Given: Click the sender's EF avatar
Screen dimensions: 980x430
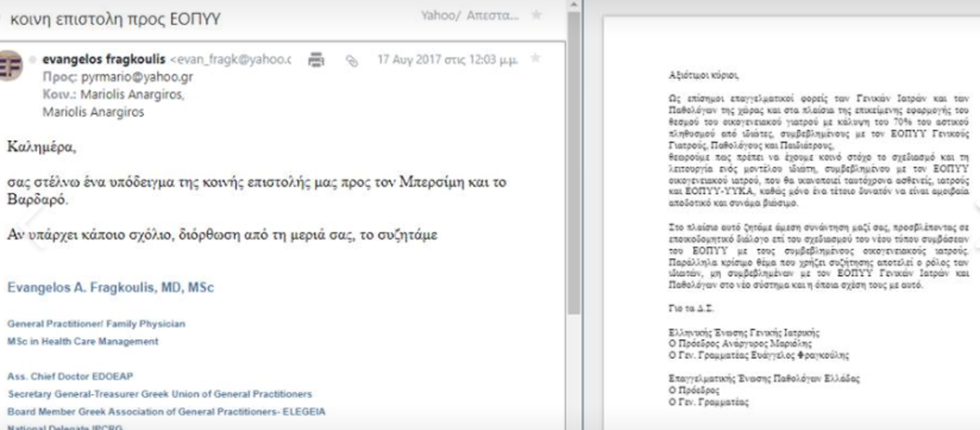Looking at the screenshot, I should pyautogui.click(x=10, y=66).
